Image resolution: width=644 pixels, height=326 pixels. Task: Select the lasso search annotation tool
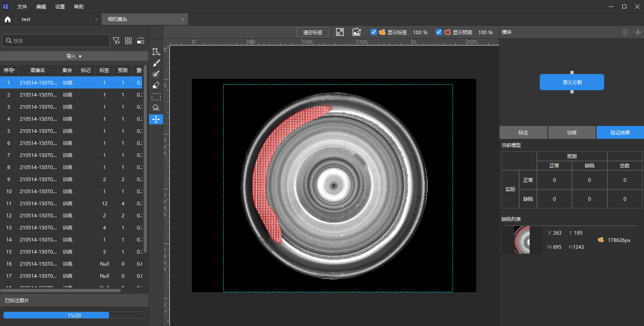[x=156, y=108]
